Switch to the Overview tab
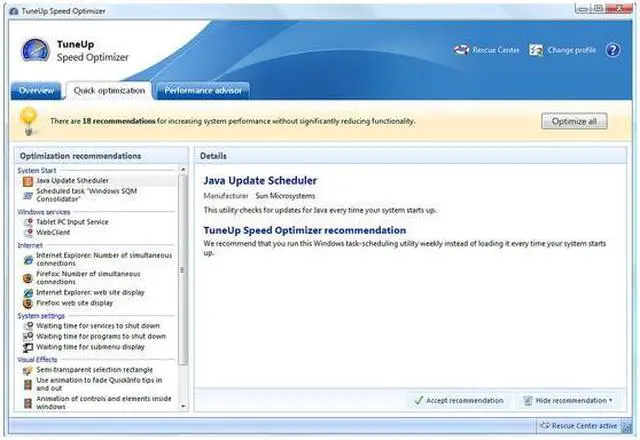 (36, 90)
